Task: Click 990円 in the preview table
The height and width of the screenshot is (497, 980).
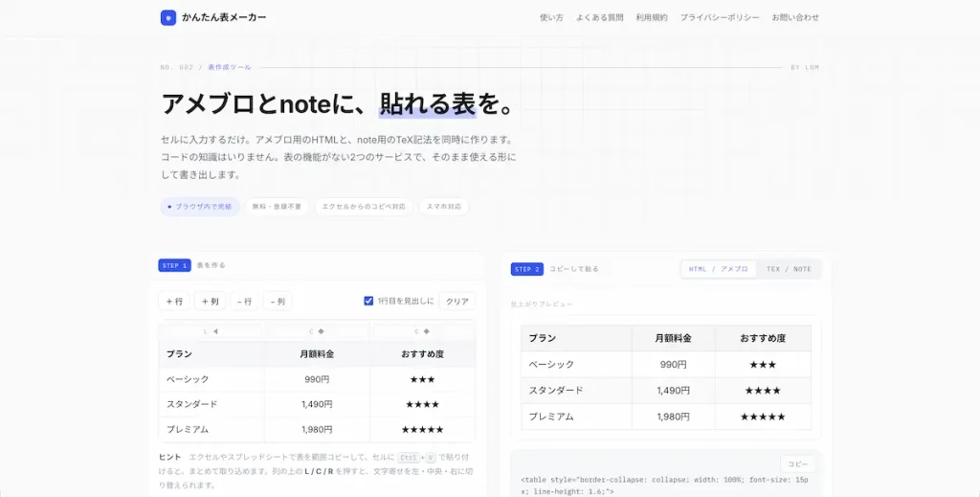Action: pyautogui.click(x=673, y=364)
